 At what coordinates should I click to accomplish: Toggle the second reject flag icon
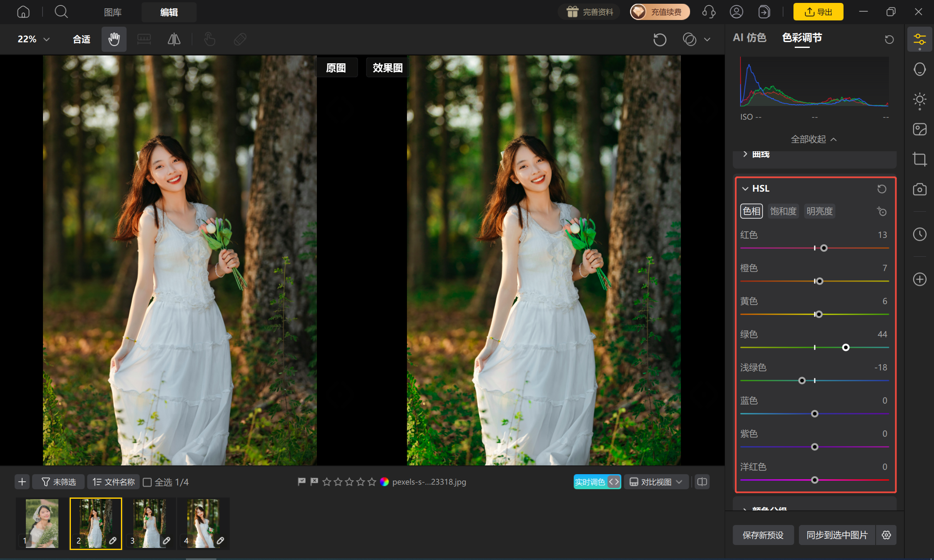(314, 482)
